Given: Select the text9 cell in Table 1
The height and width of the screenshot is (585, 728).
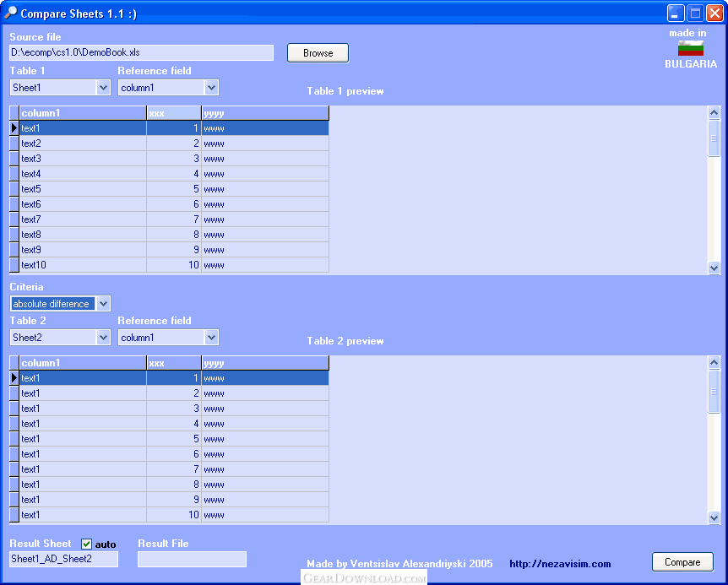Looking at the screenshot, I should pos(83,250).
